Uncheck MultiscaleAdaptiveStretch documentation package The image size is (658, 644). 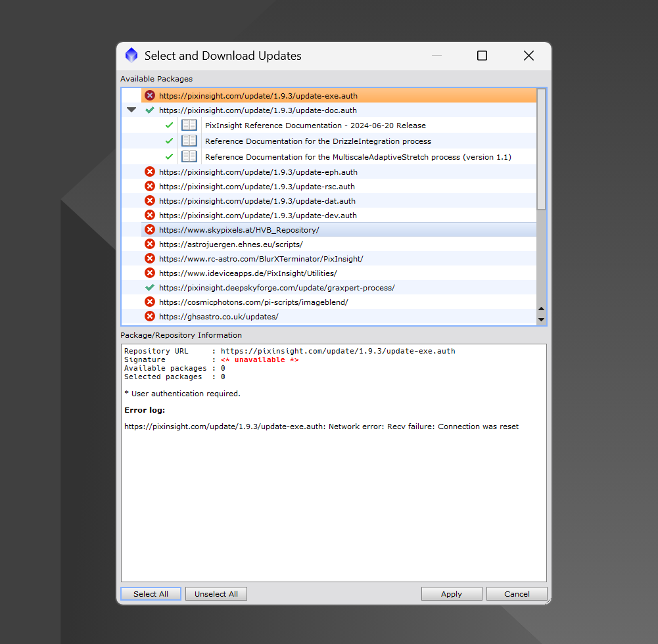(169, 156)
